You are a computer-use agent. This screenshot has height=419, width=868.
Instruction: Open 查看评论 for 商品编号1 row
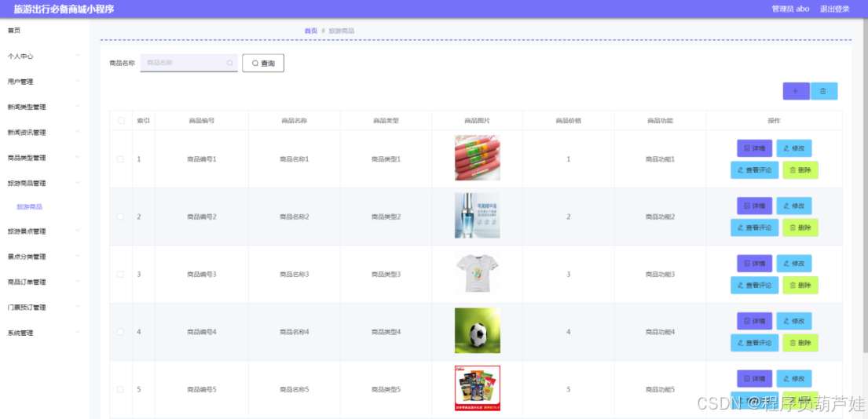pos(755,170)
